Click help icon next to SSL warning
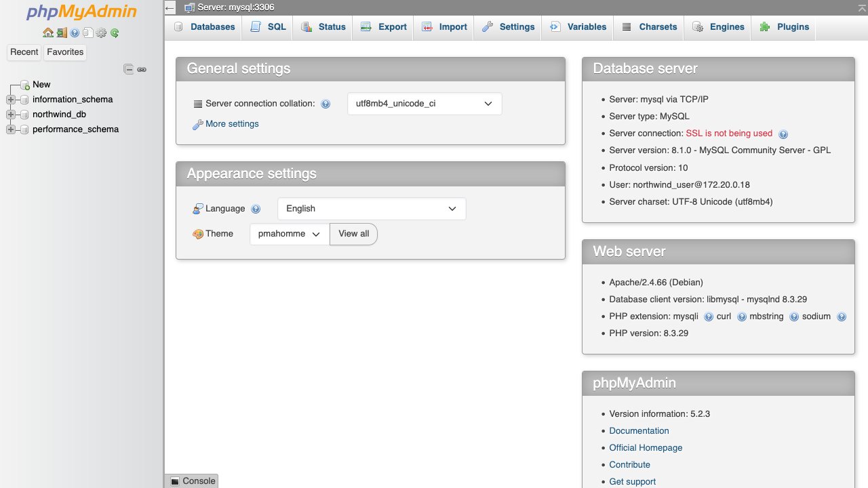This screenshot has width=868, height=488. [x=783, y=134]
